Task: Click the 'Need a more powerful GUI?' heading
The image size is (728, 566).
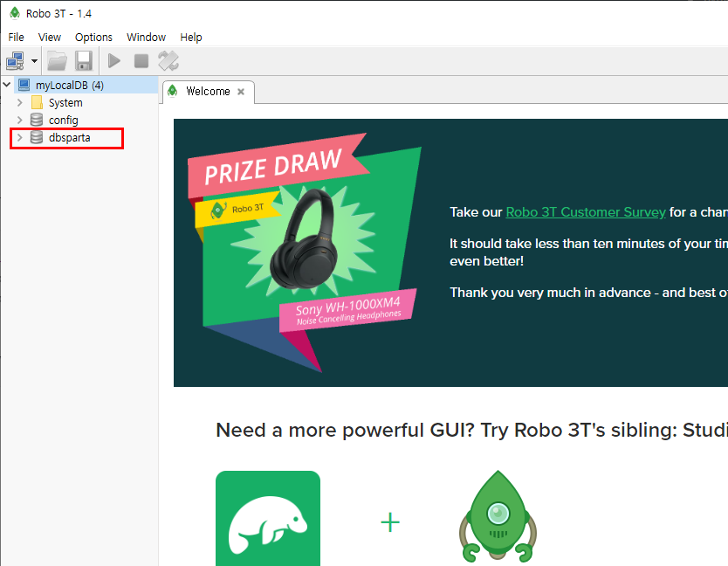Action: click(471, 431)
